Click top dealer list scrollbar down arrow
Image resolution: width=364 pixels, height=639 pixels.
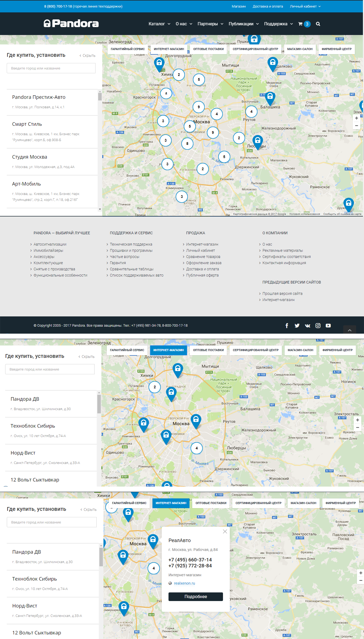[x=100, y=209]
